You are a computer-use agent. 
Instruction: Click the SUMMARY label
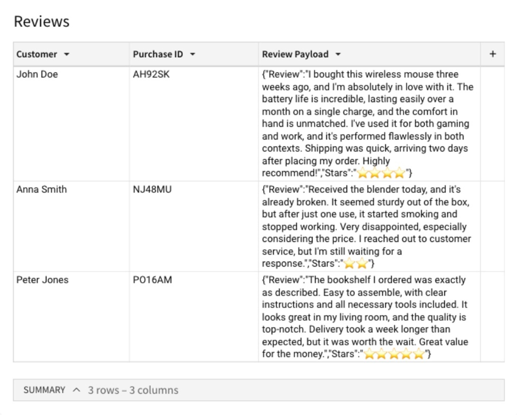[44, 390]
